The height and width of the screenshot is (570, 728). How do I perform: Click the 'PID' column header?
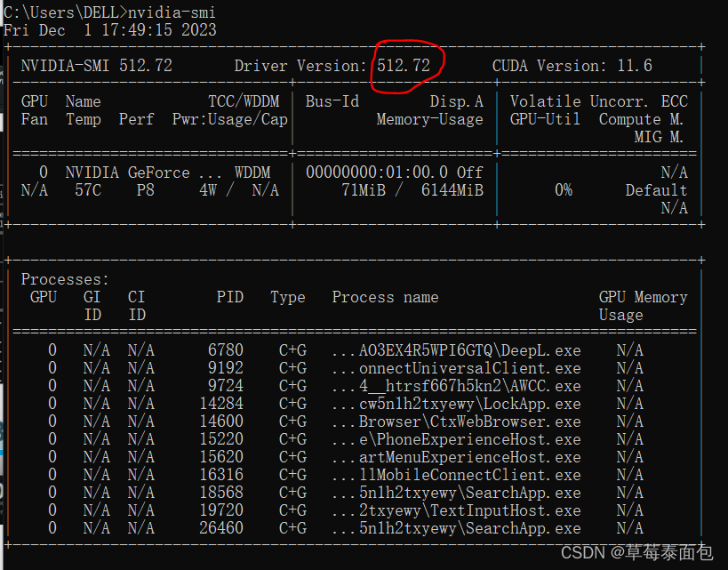[230, 297]
